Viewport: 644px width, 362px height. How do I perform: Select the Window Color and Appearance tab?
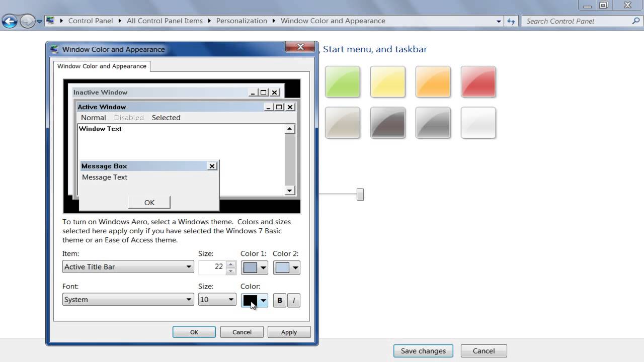102,66
